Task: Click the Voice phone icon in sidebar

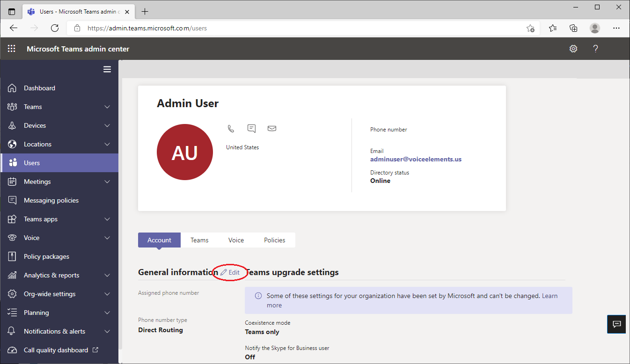Action: [13, 238]
